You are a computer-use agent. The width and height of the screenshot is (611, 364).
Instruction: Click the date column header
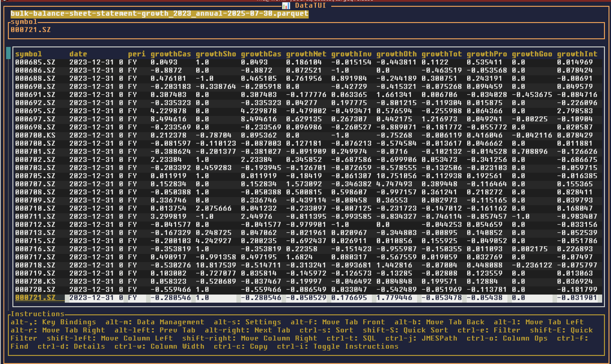tap(78, 54)
